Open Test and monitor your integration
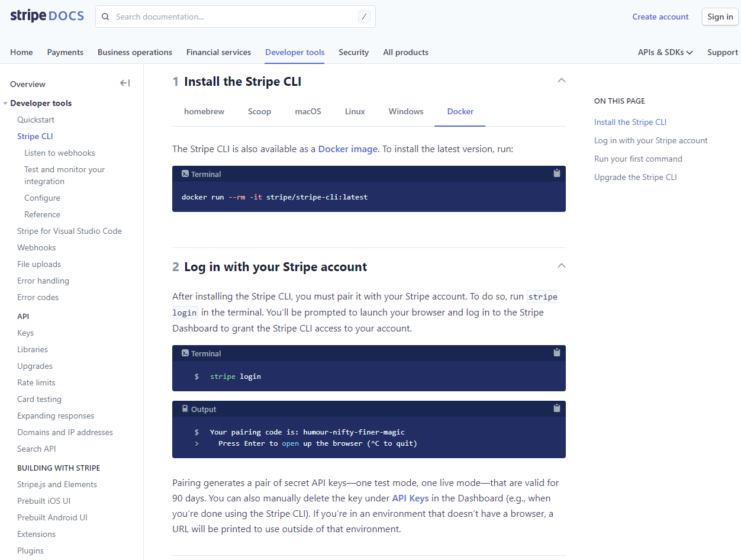 [x=65, y=175]
